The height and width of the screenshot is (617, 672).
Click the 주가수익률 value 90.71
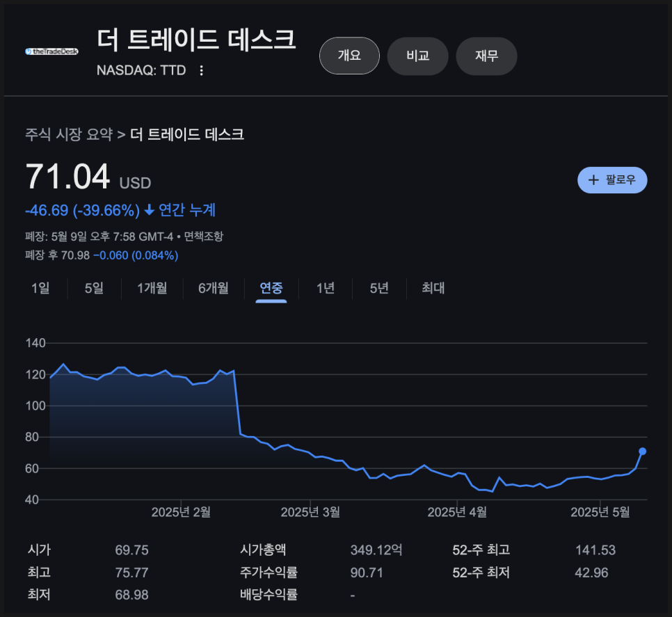(367, 573)
